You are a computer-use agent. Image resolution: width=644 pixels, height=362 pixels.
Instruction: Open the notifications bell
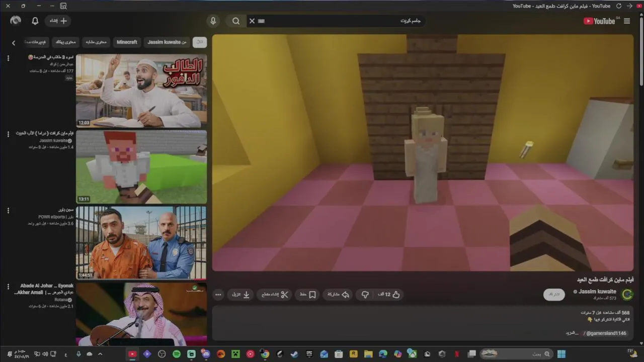coord(35,21)
